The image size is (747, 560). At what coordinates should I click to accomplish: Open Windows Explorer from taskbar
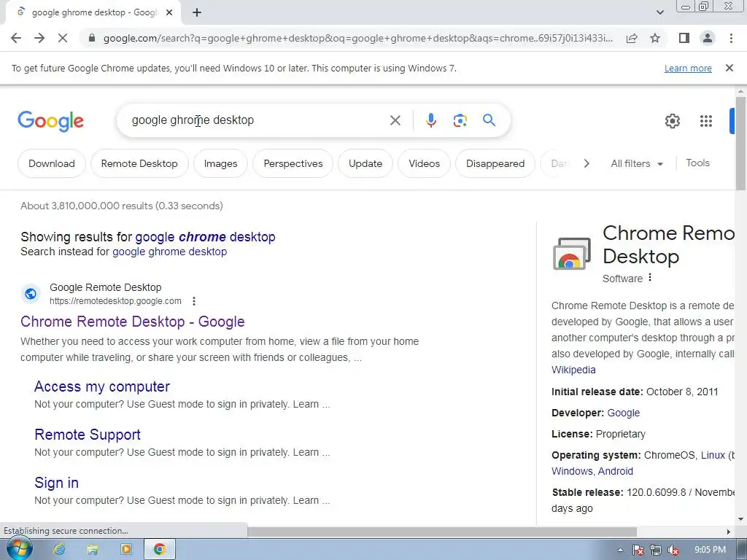93,550
